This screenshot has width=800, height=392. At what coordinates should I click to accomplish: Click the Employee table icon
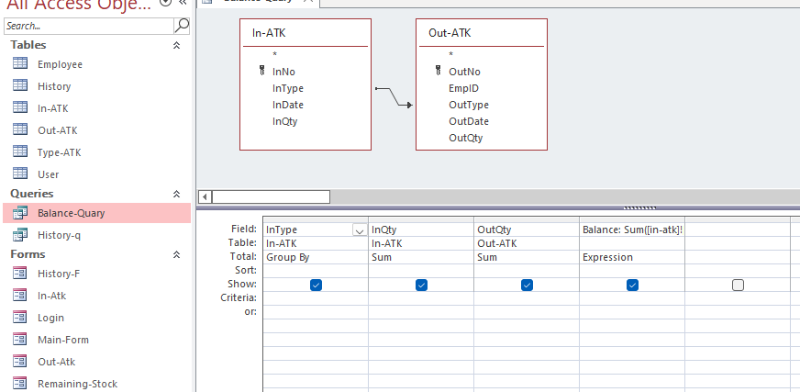[x=20, y=64]
